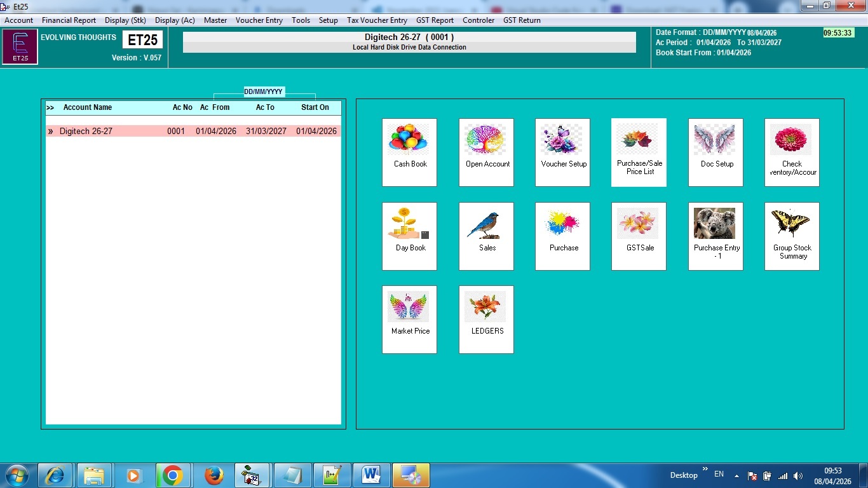Click the >> expander in account list header

tap(50, 107)
